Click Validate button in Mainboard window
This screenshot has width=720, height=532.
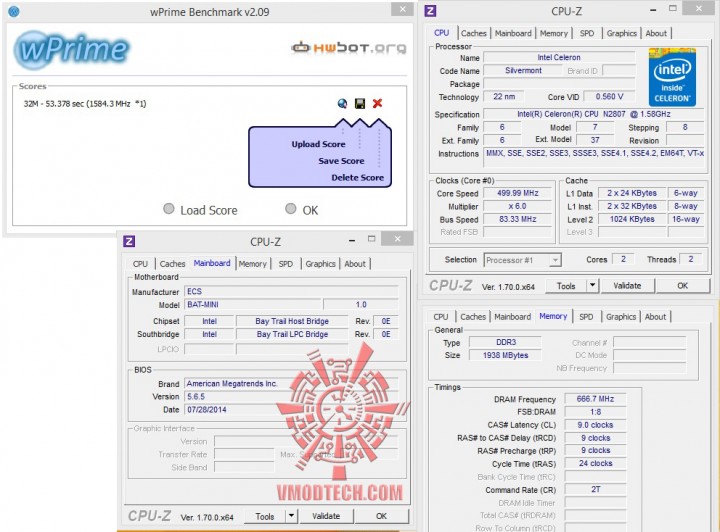tap(326, 516)
